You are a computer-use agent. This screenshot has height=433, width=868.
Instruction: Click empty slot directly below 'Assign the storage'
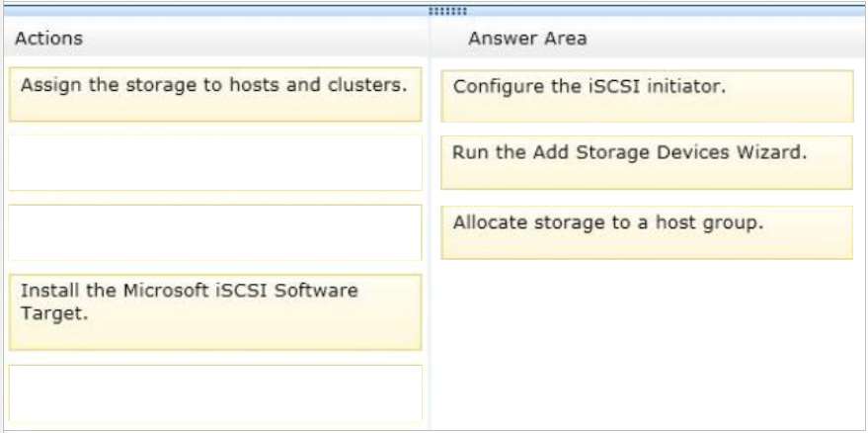point(215,162)
